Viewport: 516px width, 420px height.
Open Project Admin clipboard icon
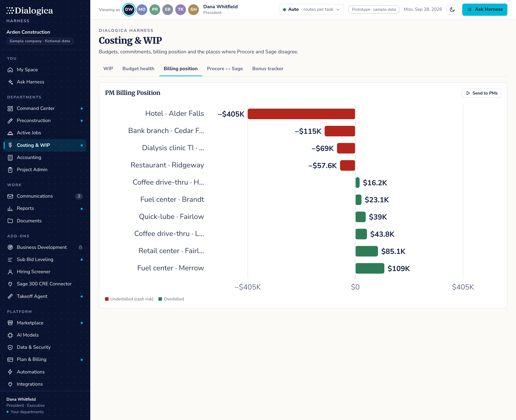tap(10, 170)
